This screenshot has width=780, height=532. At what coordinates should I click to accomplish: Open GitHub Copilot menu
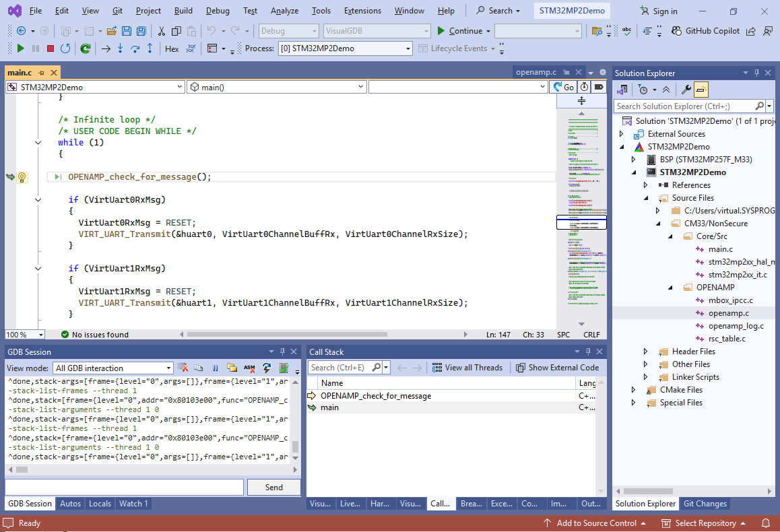click(705, 31)
